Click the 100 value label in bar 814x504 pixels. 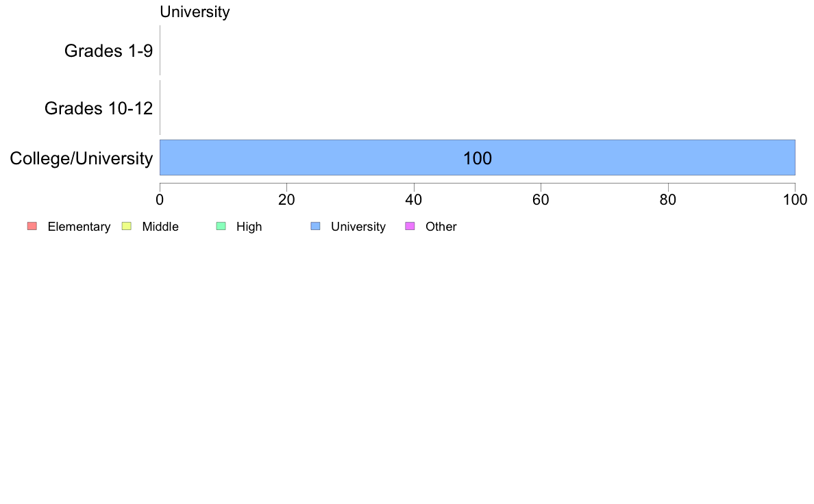478,158
